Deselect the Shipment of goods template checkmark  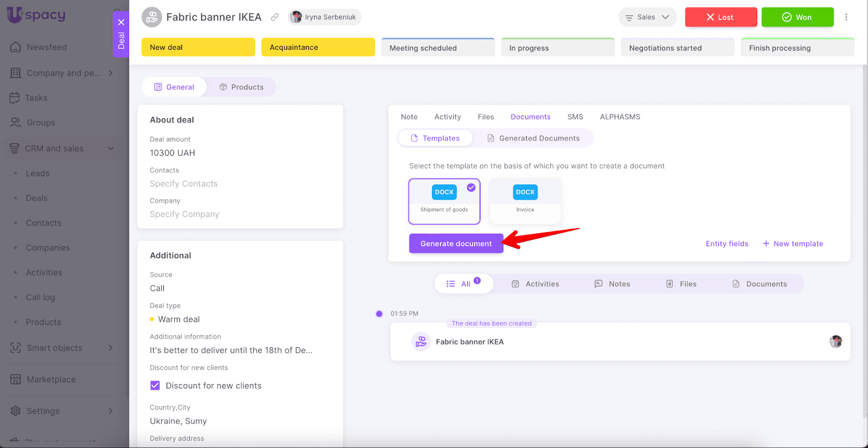tap(471, 188)
